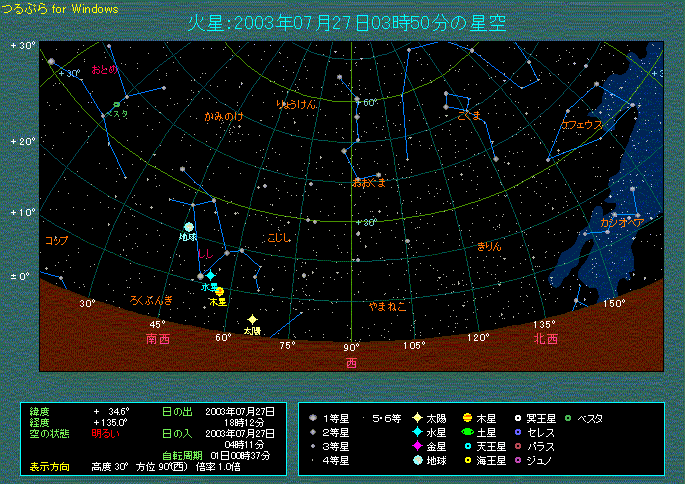Click the ケフェウス constellation label
Image resolution: width=685 pixels, height=484 pixels.
coord(581,125)
